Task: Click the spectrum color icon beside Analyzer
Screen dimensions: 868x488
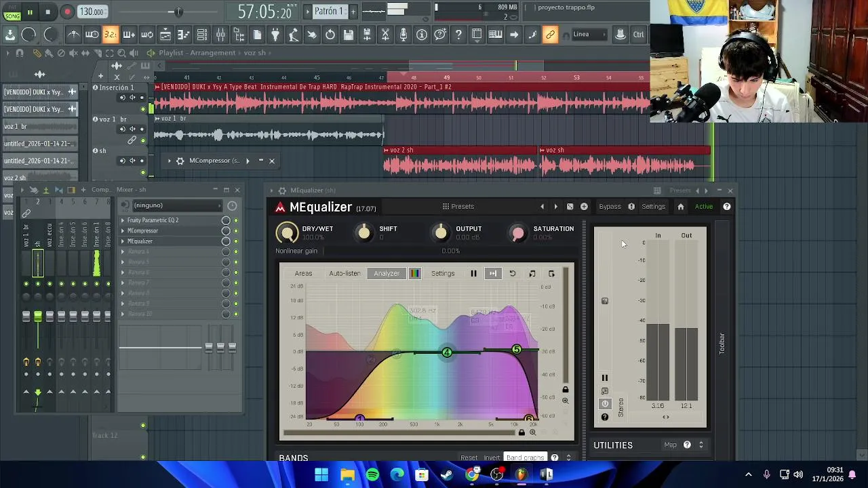Action: [414, 273]
